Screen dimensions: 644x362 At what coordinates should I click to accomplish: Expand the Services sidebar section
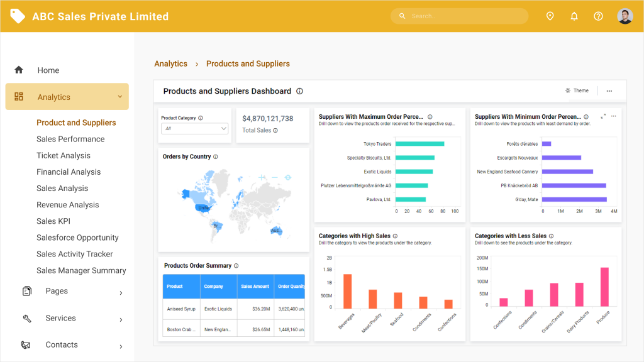(x=60, y=318)
